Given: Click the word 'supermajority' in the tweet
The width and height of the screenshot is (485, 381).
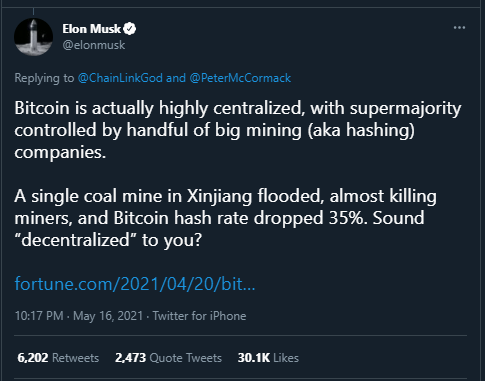Looking at the screenshot, I should [405, 109].
